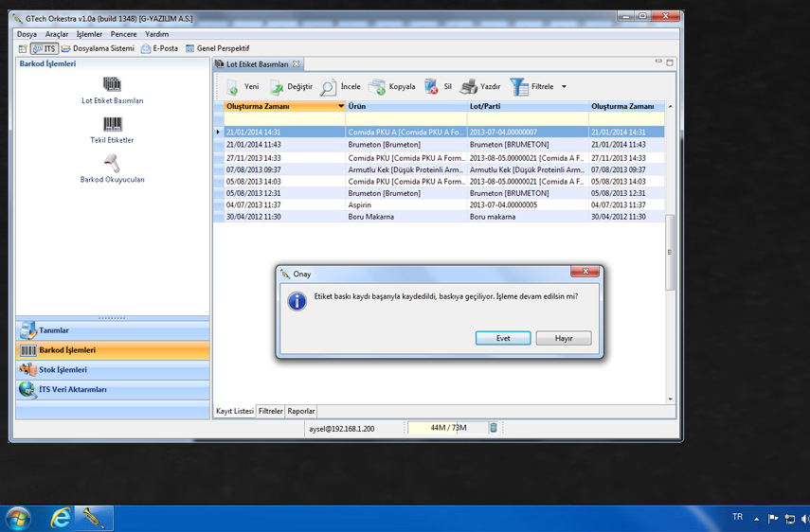Expand the Stok İşlemleri section
Screen dimensions: 810x532
[113, 369]
